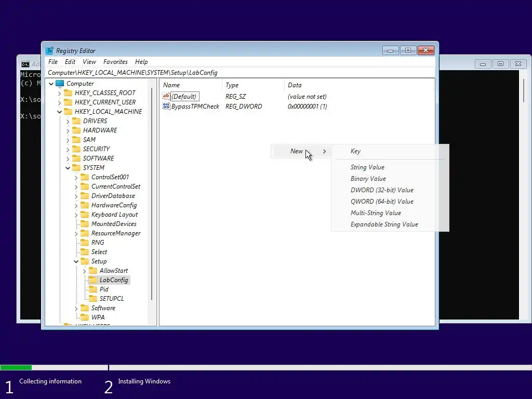
Task: Click the Command Prompt window scrollbar
Action: point(524,90)
